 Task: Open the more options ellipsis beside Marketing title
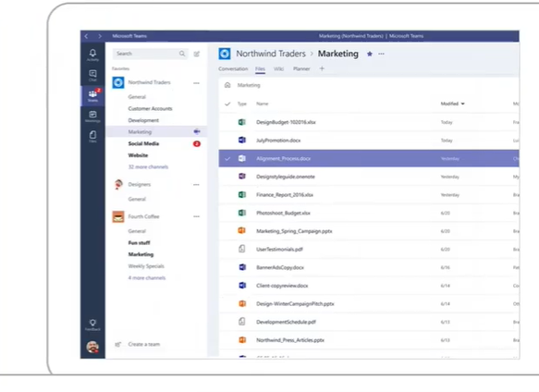pos(381,54)
